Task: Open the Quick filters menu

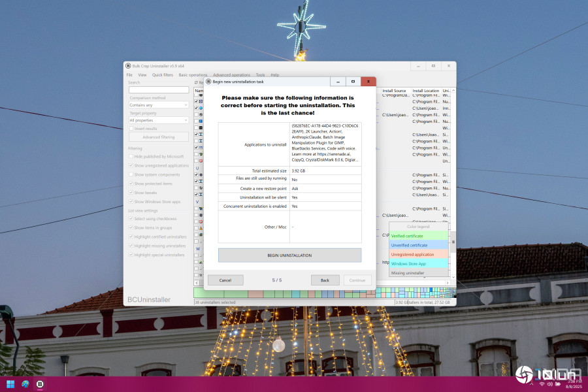Action: pos(163,75)
